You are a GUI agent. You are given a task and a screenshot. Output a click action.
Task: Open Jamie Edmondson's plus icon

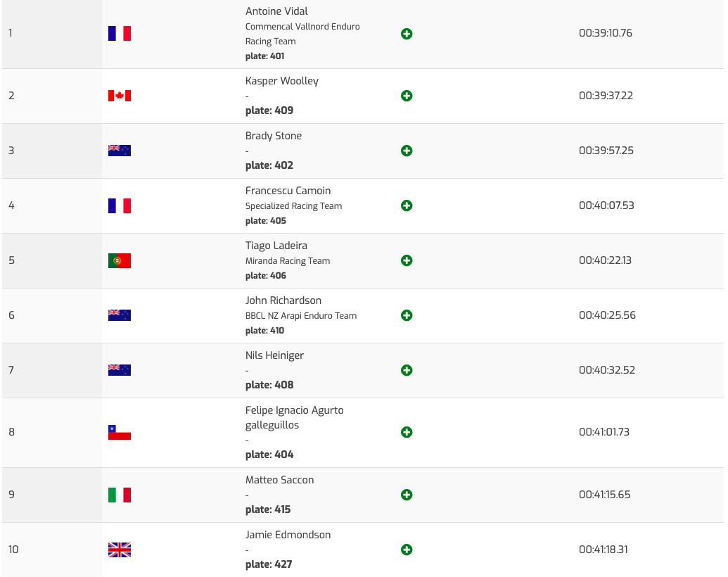(407, 550)
